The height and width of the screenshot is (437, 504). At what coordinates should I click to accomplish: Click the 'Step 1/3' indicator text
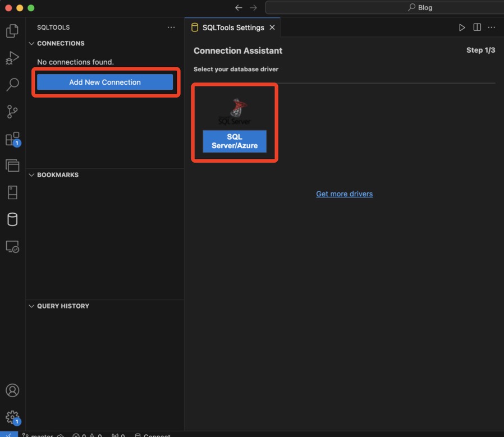click(x=480, y=50)
